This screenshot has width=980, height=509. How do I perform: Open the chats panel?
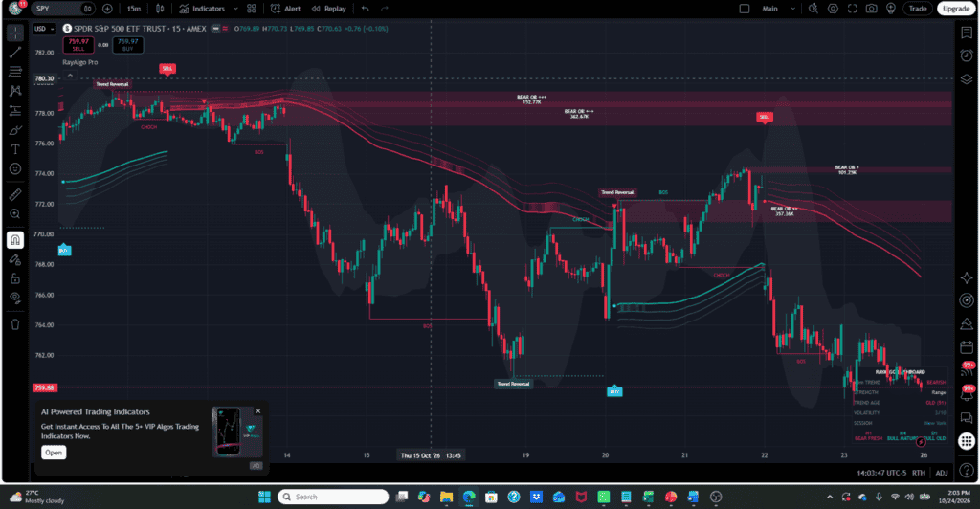pyautogui.click(x=967, y=418)
